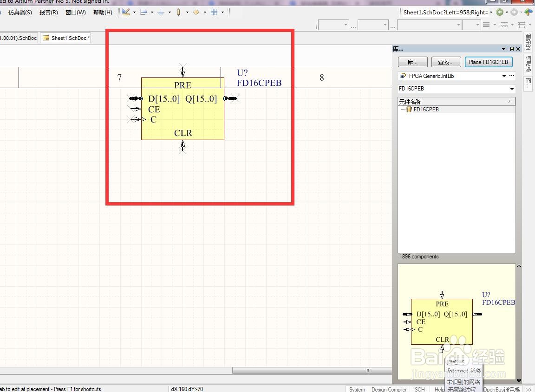Screen dimensions: 535x392
Task: Navigate back with green arrow icon
Action: tap(500, 12)
